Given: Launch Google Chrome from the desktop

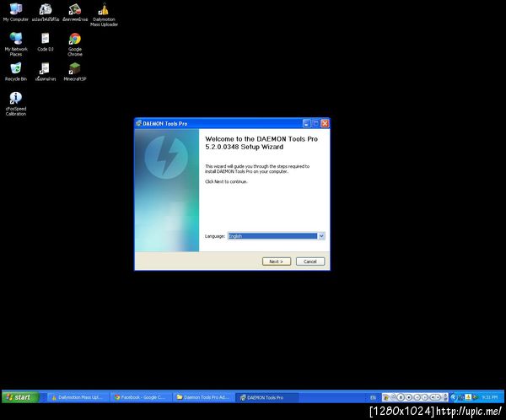Looking at the screenshot, I should click(75, 44).
